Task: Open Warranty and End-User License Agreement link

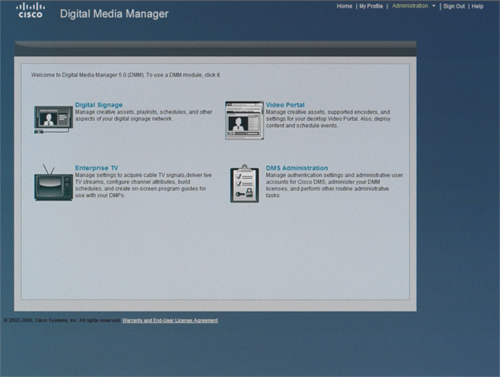Action: coord(170,320)
